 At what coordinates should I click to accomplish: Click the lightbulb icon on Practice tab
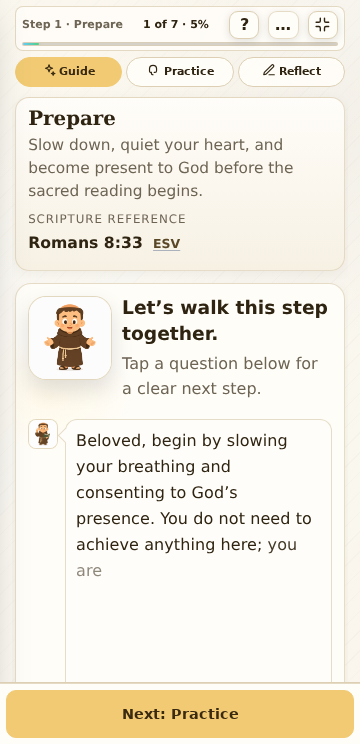[x=153, y=71]
